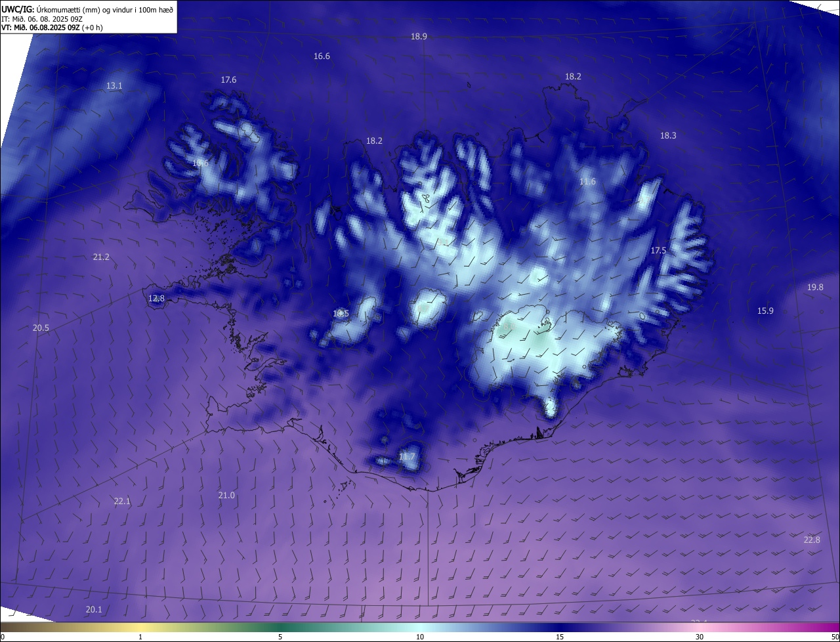Image resolution: width=840 pixels, height=642 pixels.
Task: Click the color scale label 0
Action: [3, 637]
